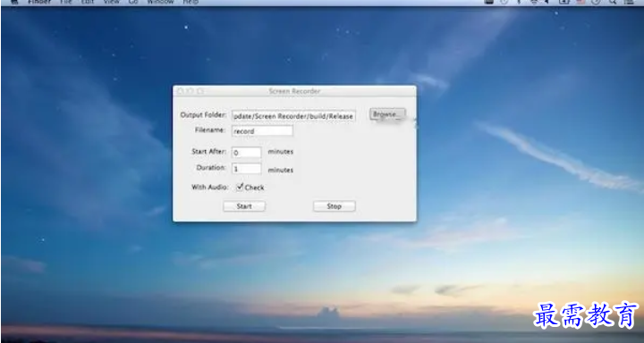Open the Help menu
The width and height of the screenshot is (644, 343).
click(x=191, y=2)
